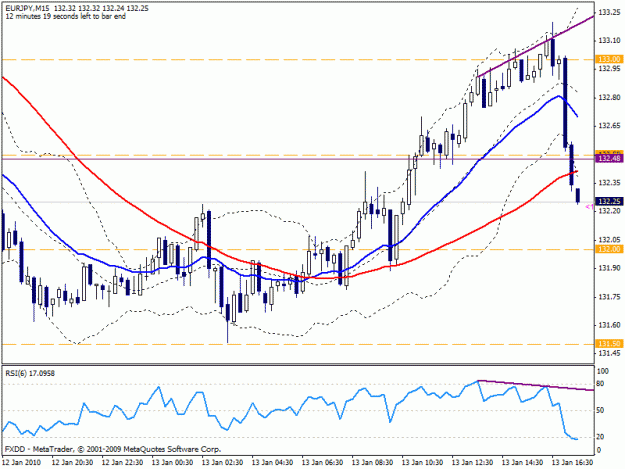Click the 133.25 price axis value
The image size is (625, 469).
coord(609,12)
